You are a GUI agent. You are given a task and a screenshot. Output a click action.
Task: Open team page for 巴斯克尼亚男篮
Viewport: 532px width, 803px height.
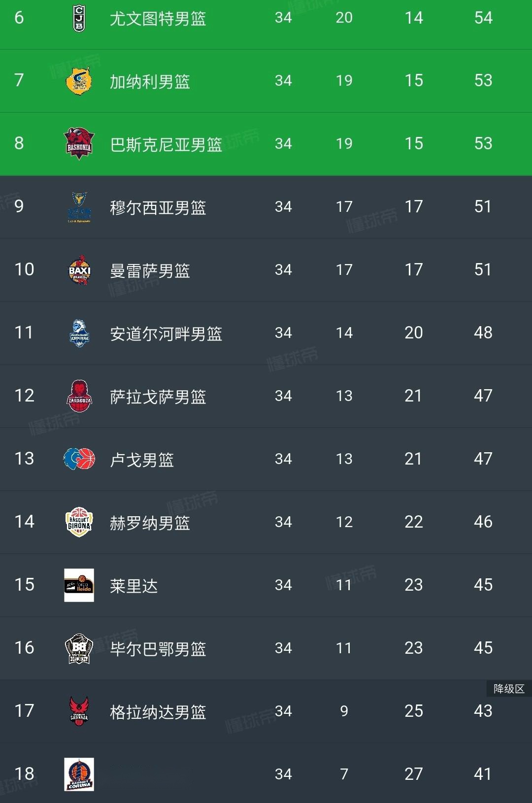click(x=166, y=144)
